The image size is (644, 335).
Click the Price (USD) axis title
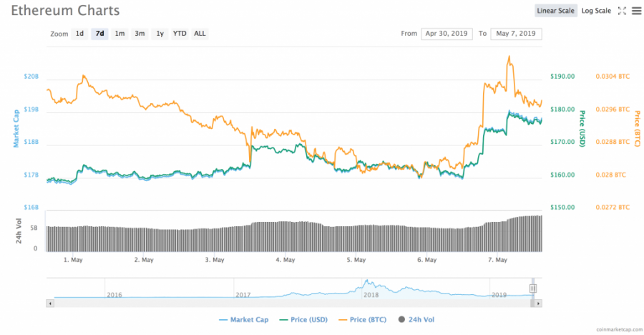click(x=582, y=129)
